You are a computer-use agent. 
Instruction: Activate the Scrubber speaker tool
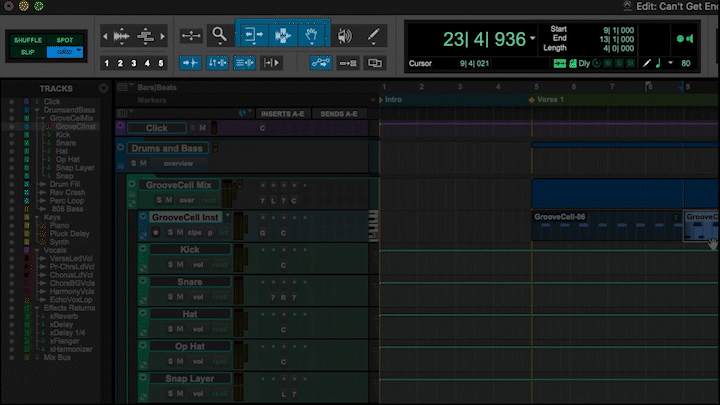[345, 35]
